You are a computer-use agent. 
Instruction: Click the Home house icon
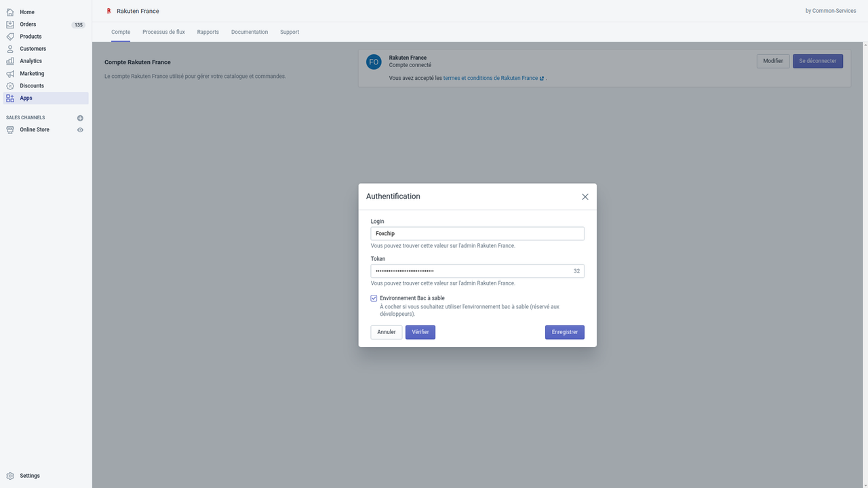[10, 12]
